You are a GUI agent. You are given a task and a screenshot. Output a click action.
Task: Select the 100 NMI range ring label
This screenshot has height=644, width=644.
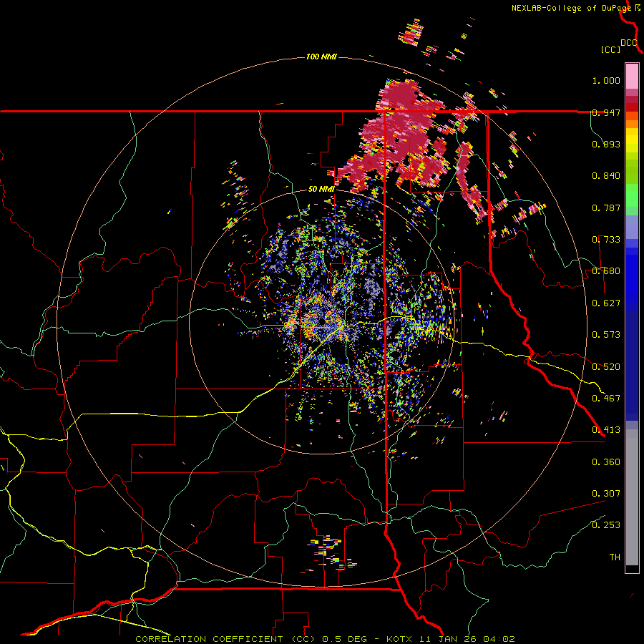click(321, 57)
